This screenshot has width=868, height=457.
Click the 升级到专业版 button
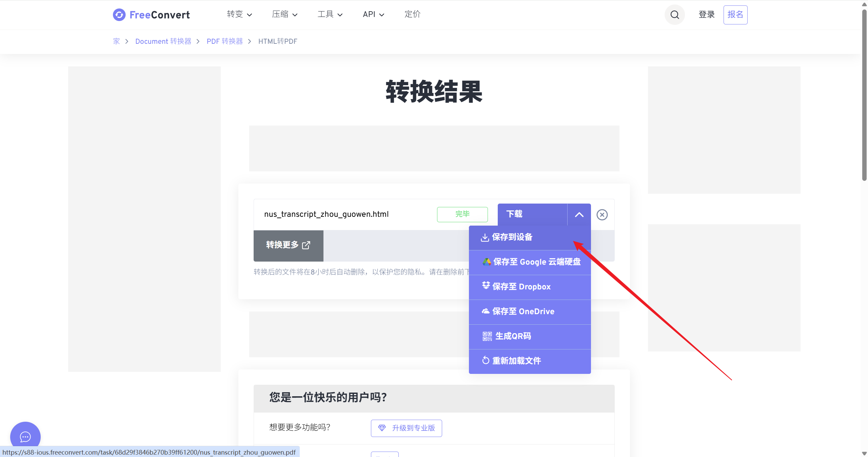(406, 428)
